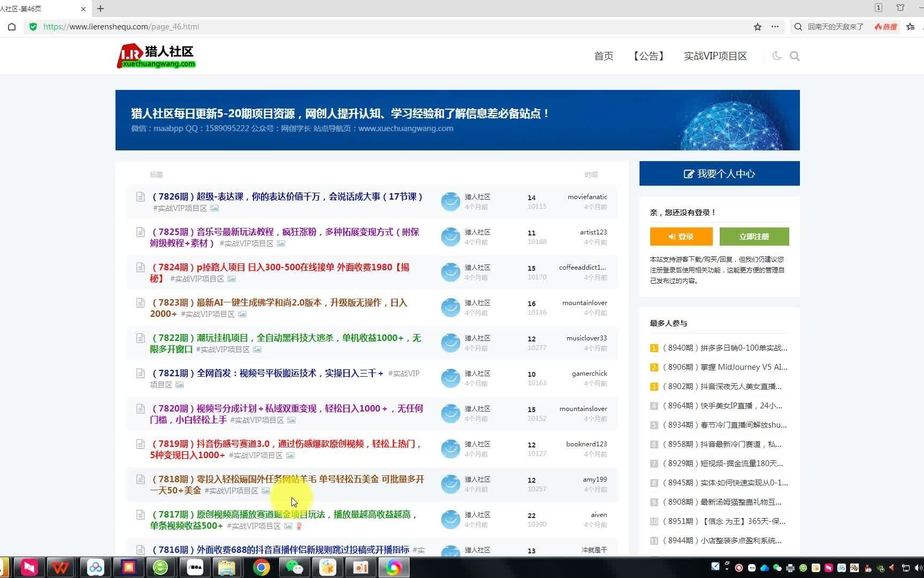The width and height of the screenshot is (924, 578).
Task: Click the last replier moviefanatic
Action: point(587,196)
